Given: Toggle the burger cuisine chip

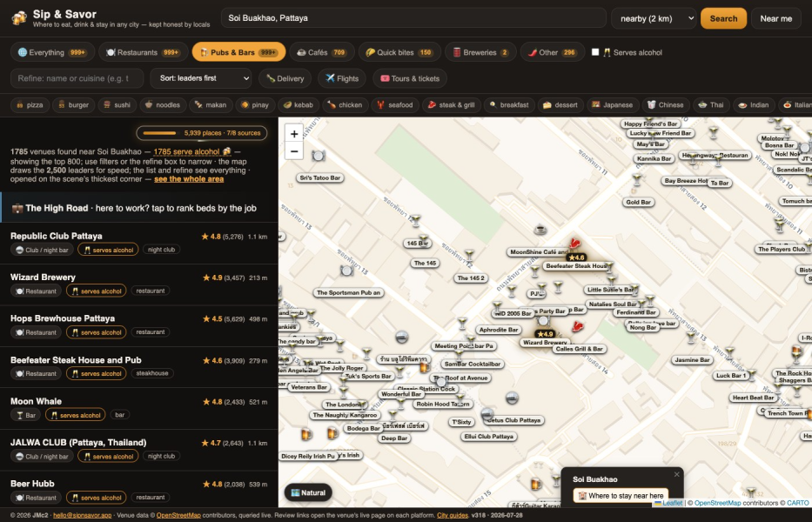Looking at the screenshot, I should tap(73, 104).
